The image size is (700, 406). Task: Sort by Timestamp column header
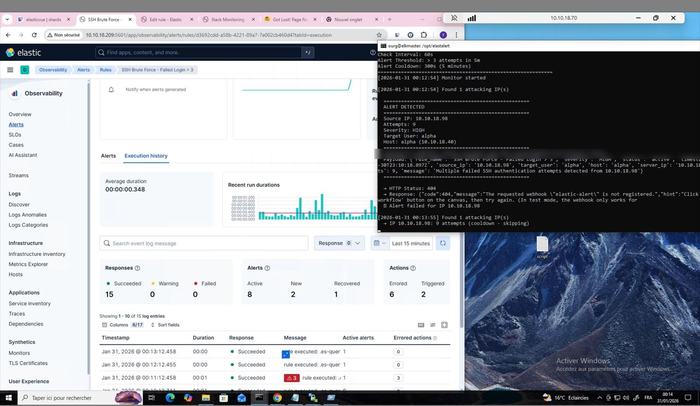116,338
